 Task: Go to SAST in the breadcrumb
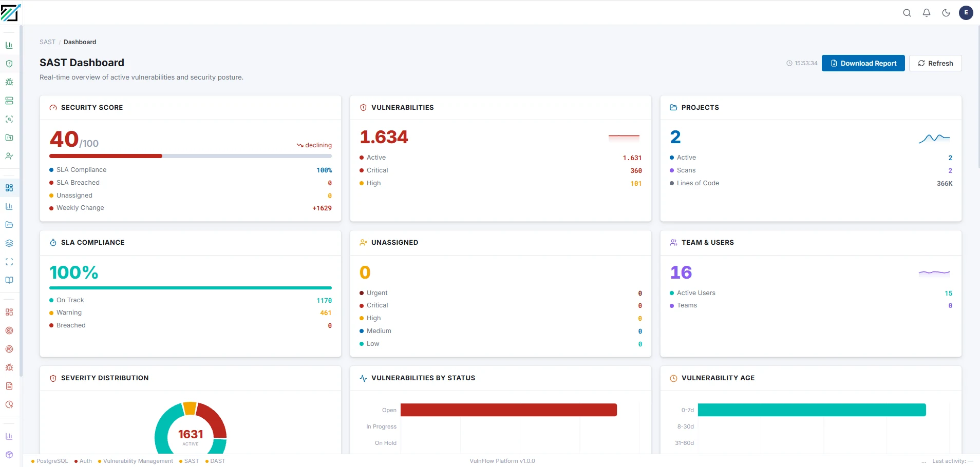[47, 42]
